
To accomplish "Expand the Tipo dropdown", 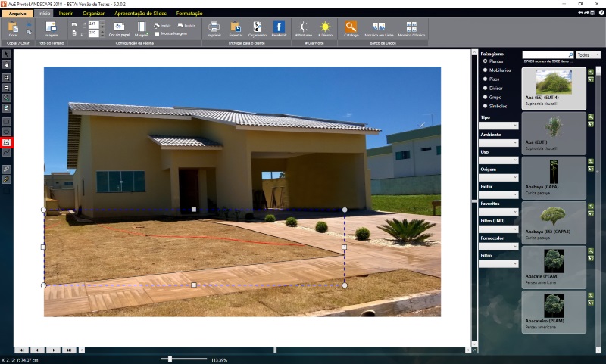I will click(x=499, y=126).
